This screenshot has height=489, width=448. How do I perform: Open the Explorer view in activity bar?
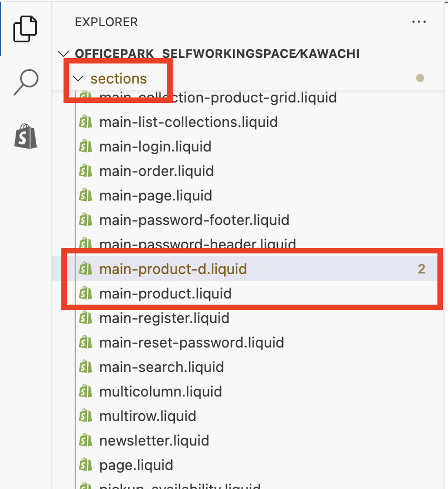(26, 28)
